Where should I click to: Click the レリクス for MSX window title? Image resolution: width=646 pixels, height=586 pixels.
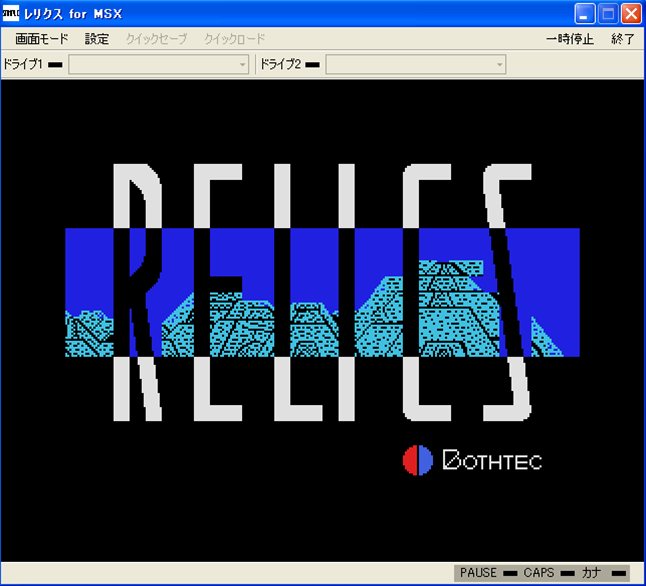[73, 14]
